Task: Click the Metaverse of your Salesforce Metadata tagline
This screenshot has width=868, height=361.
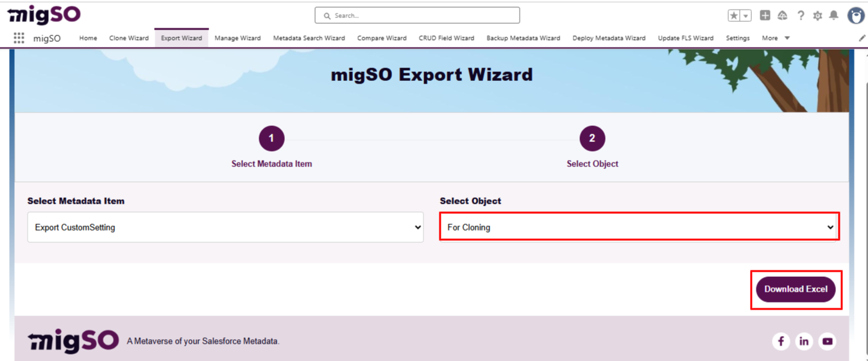Action: 203,341
